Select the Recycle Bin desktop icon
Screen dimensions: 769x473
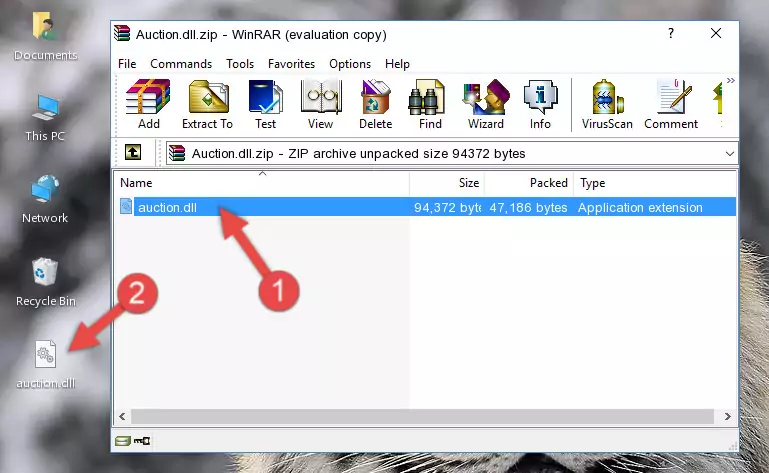pyautogui.click(x=45, y=283)
